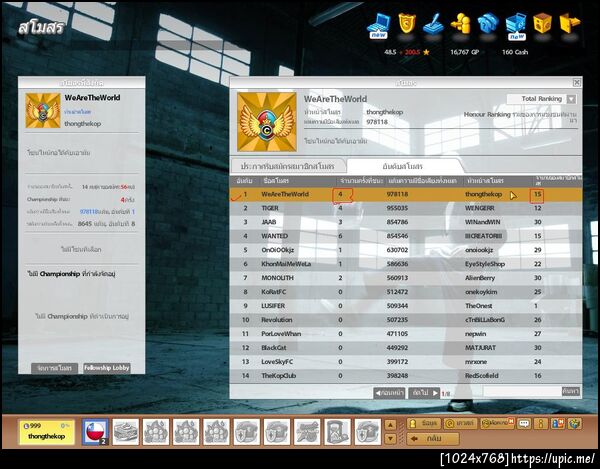Click leader name WENGERR
Image resolution: width=600 pixels, height=469 pixels.
point(479,208)
